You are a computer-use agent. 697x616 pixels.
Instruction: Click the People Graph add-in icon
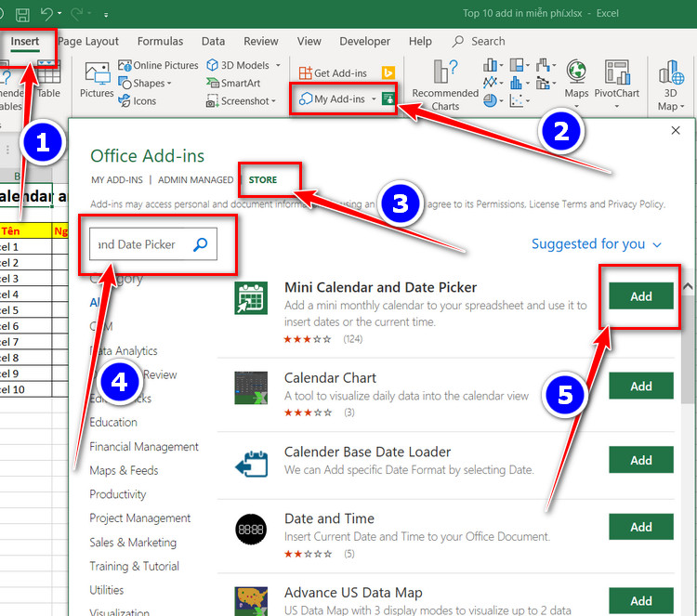pos(388,98)
